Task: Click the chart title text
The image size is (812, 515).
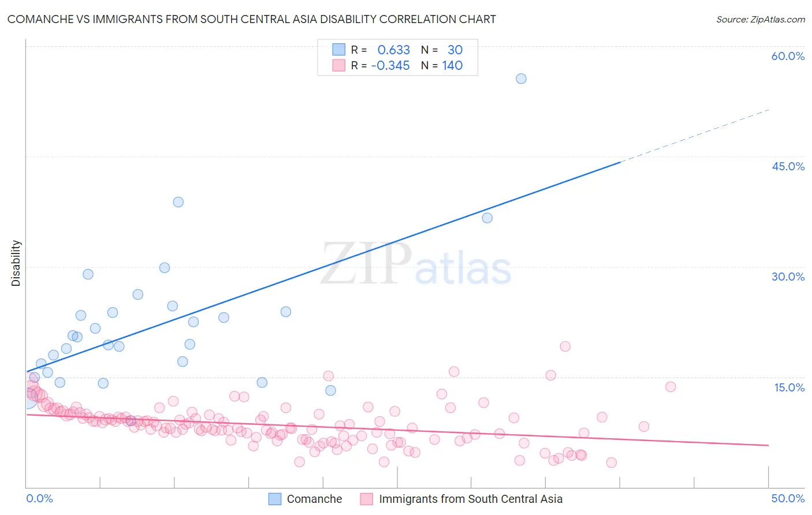Action: (252, 19)
